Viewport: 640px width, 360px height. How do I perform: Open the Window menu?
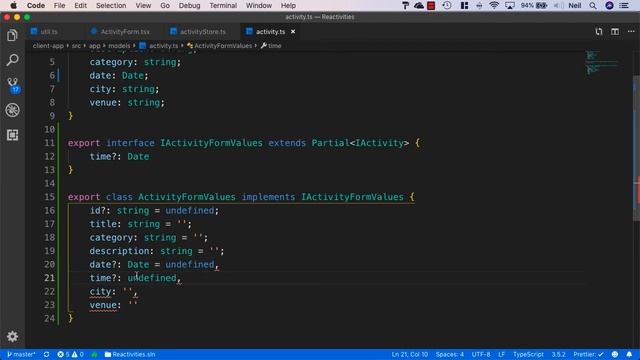258,6
